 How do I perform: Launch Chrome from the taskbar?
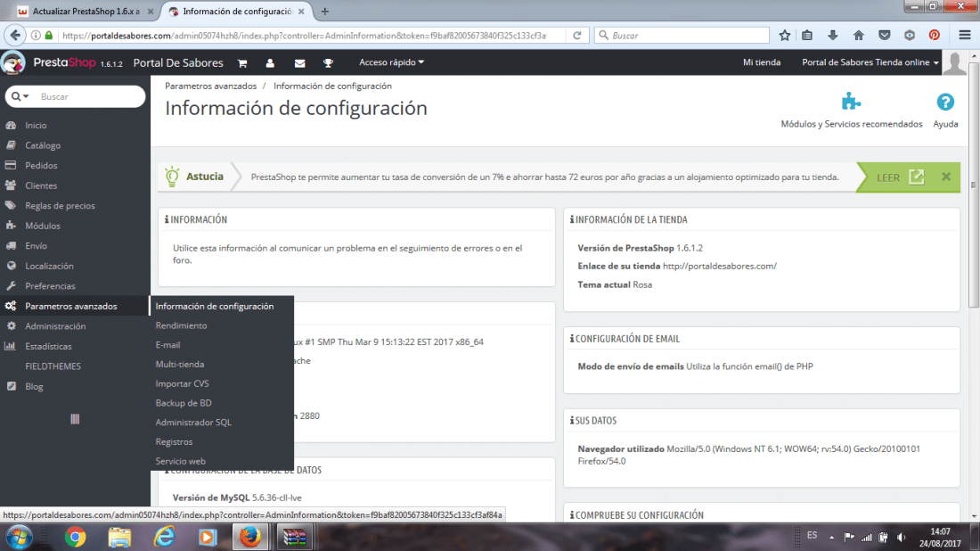[75, 538]
